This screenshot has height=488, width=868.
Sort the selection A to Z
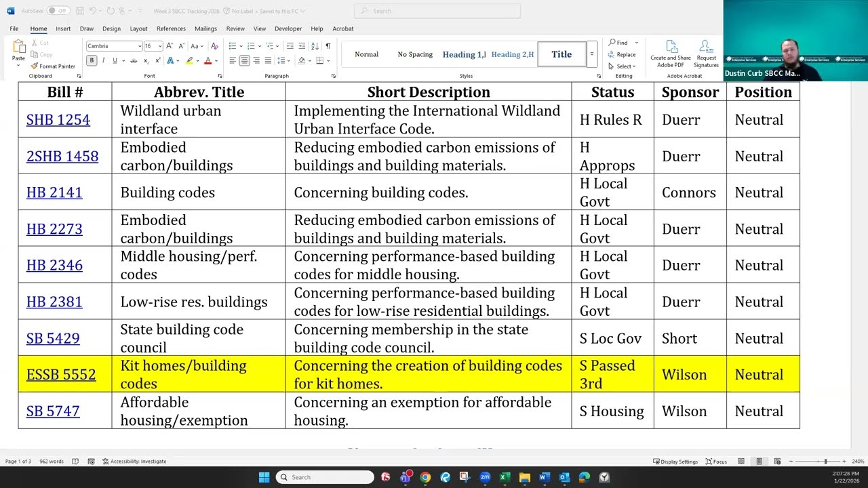(315, 46)
